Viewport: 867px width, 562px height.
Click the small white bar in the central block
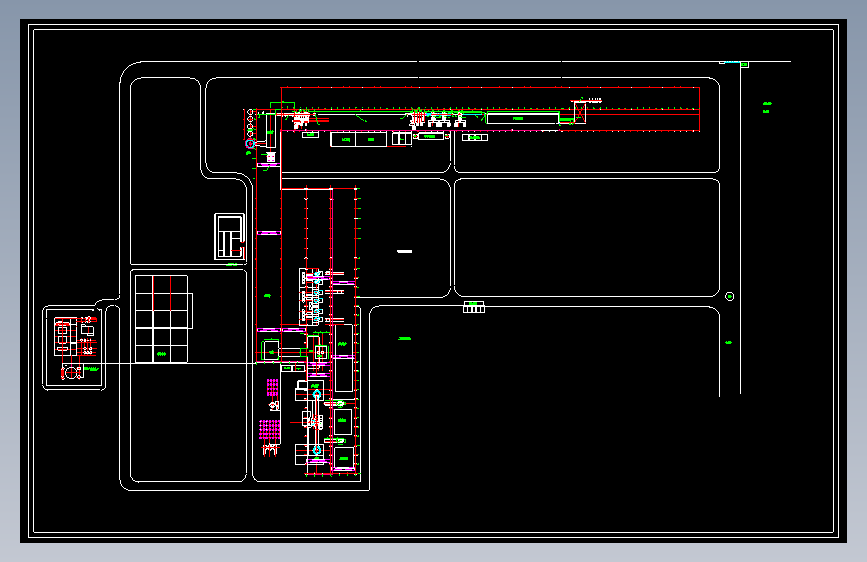pos(405,251)
